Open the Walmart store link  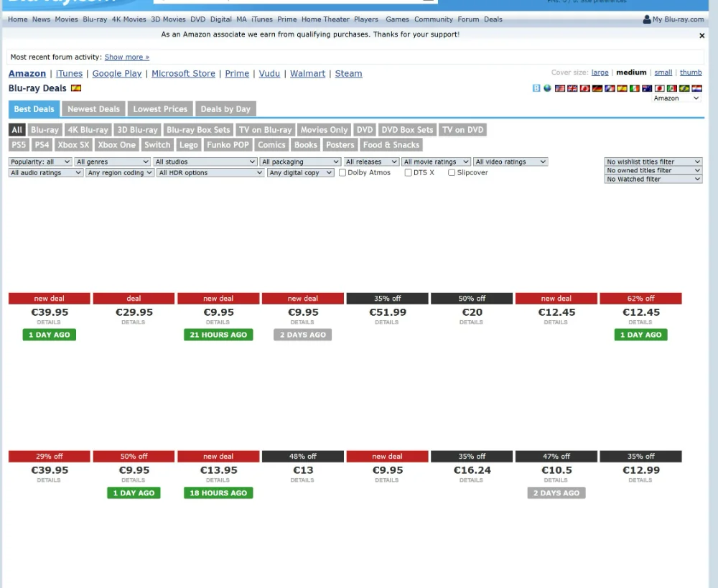point(307,74)
